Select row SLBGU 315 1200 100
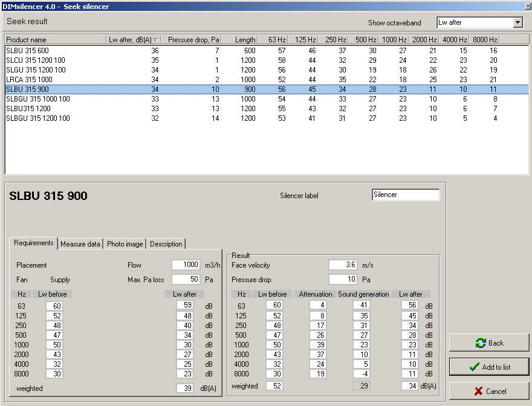Viewport: 532px width, 406px height. [x=267, y=118]
